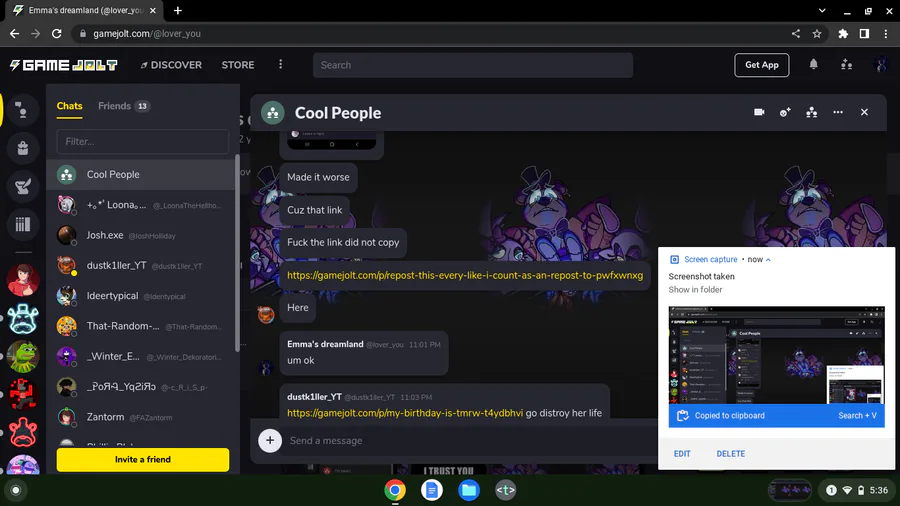
Task: Open the chat sidebar icon at top left
Action: point(22,110)
